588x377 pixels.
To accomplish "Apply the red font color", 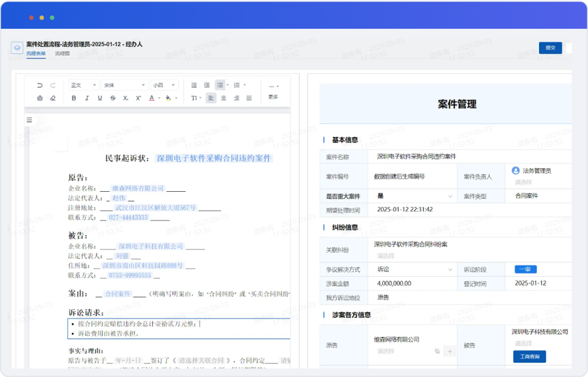I will [151, 98].
